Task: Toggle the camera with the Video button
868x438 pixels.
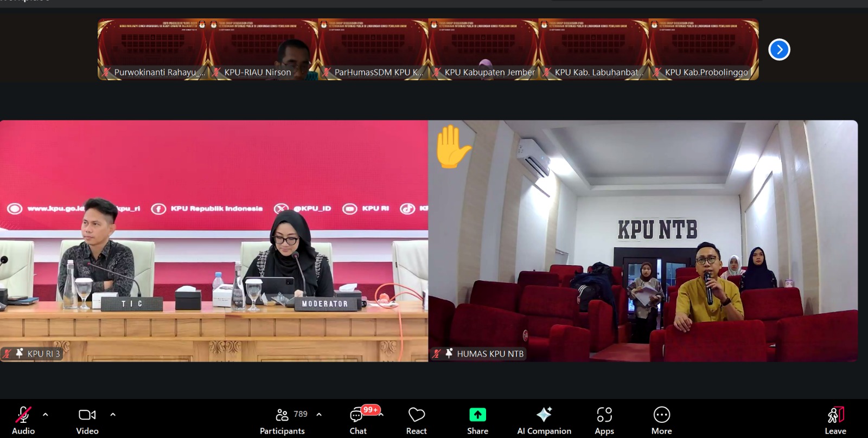Action: pyautogui.click(x=87, y=420)
